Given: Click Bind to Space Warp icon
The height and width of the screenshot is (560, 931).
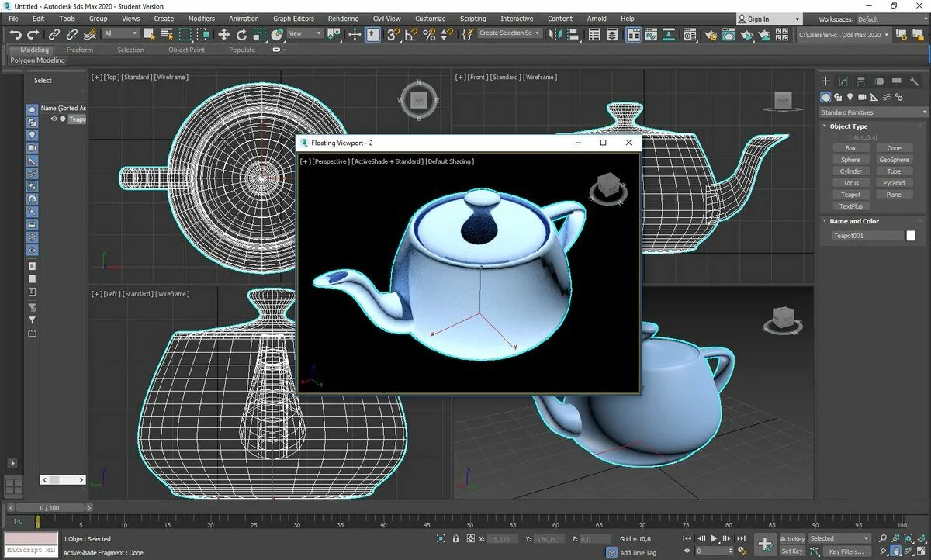Looking at the screenshot, I should [90, 34].
